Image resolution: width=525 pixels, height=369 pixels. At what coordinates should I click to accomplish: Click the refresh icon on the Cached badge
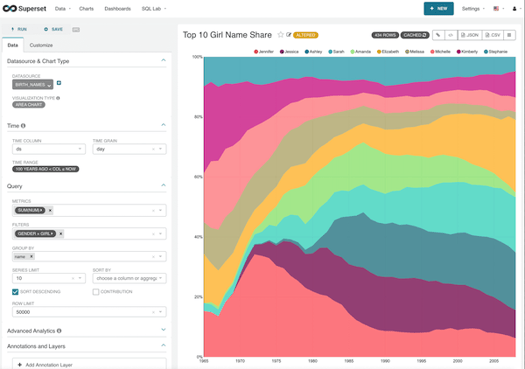424,35
